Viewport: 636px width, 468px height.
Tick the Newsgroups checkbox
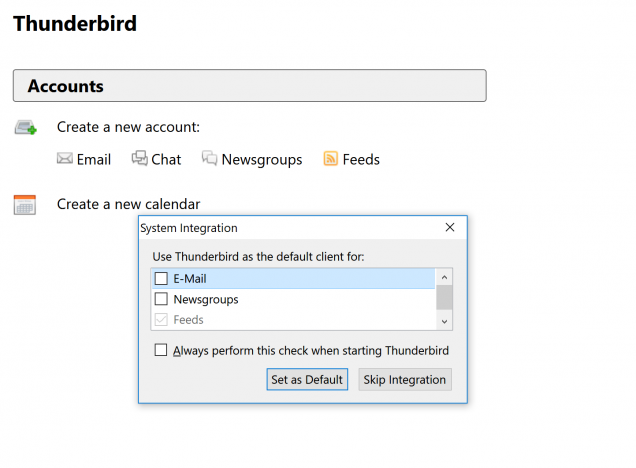click(161, 299)
